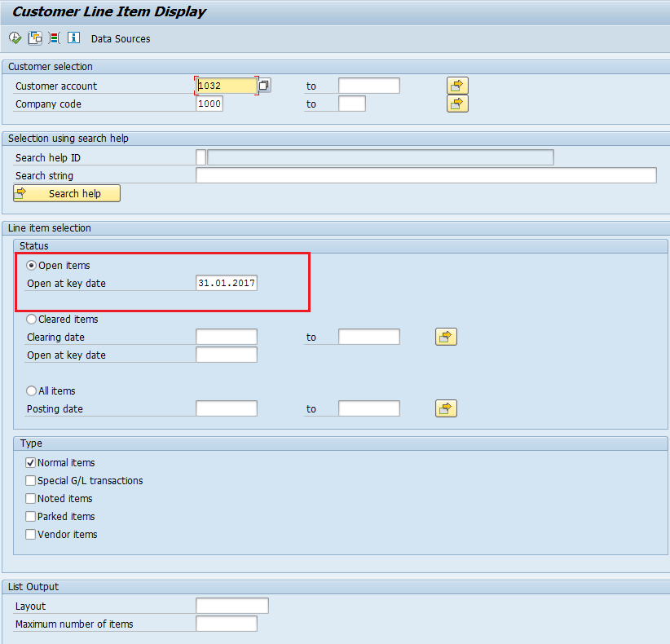Screen dimensions: 670x644
Task: Click the Posting date 'to' field
Action: click(369, 408)
